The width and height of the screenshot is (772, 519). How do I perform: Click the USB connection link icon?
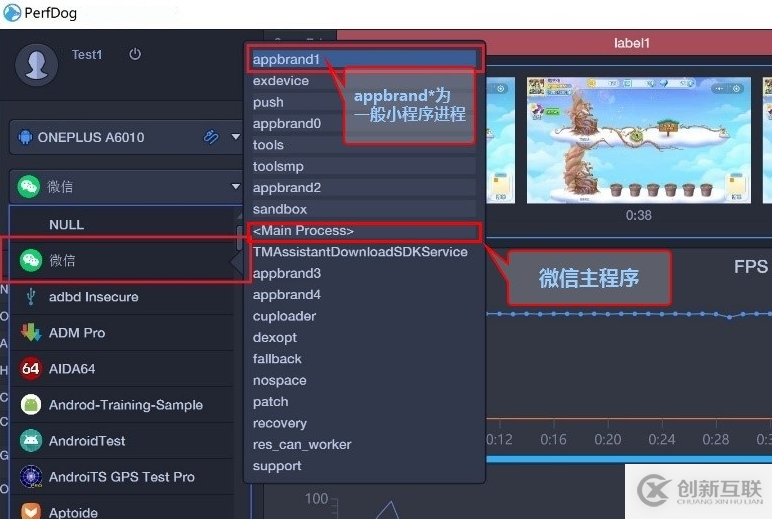(x=211, y=137)
